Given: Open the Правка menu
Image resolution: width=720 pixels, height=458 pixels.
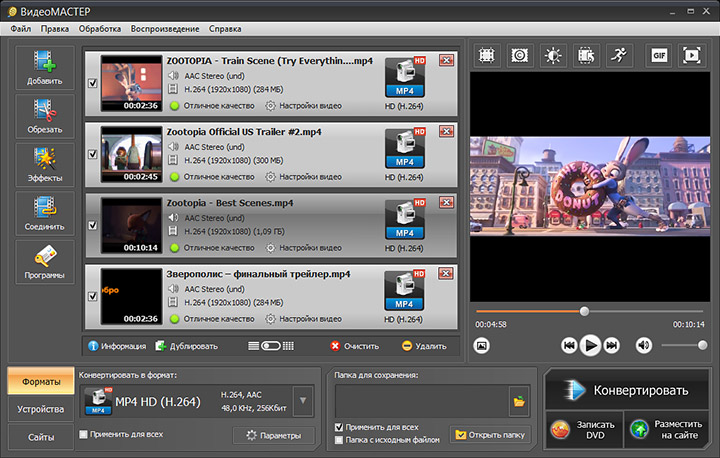Looking at the screenshot, I should click(x=55, y=29).
